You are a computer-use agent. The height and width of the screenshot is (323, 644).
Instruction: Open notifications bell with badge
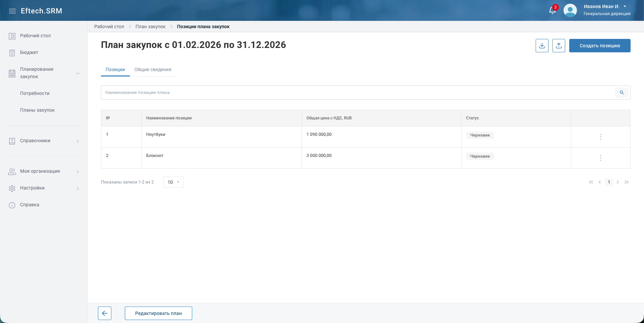click(553, 10)
